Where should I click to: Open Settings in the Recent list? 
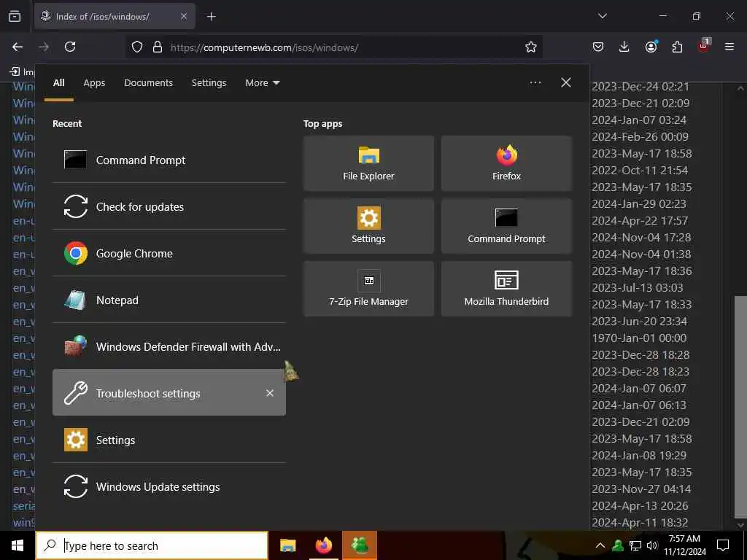[x=169, y=440]
